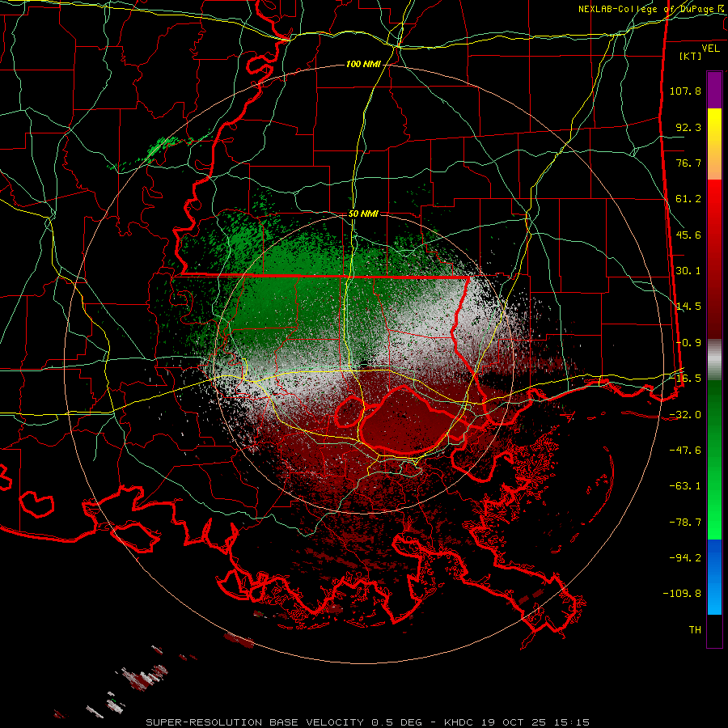Click the 100 NMI range ring label
This screenshot has height=728, width=728.
(x=363, y=64)
